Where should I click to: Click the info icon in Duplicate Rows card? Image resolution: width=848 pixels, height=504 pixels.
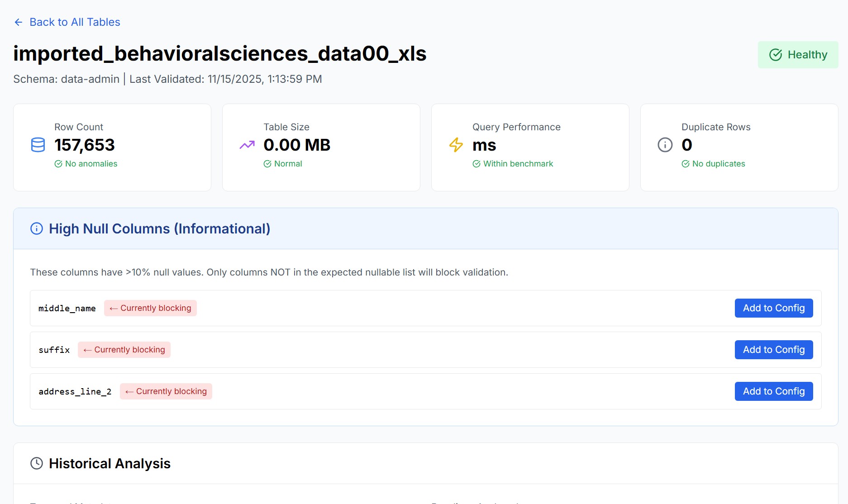pos(664,145)
